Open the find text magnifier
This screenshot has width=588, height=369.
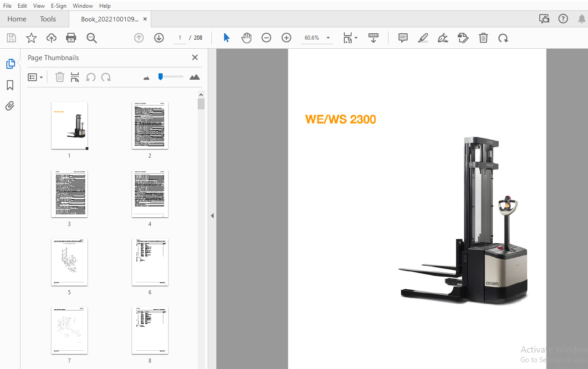pos(92,38)
